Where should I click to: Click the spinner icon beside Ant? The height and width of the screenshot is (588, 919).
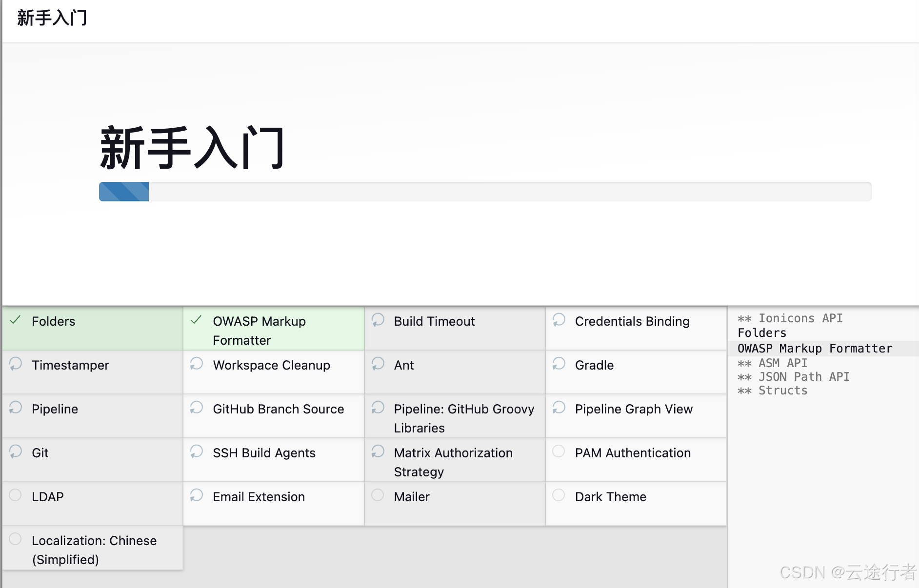378,364
